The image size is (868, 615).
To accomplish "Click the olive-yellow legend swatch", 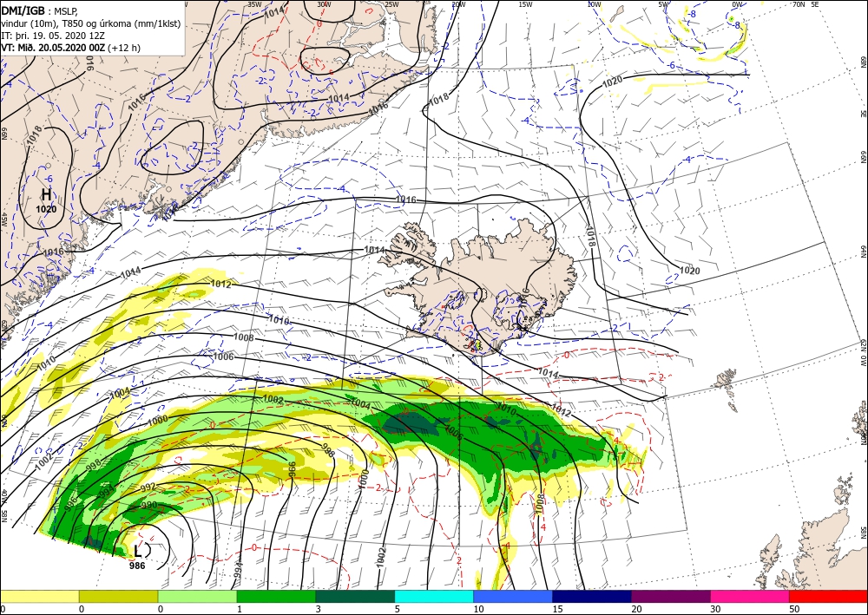I will (x=118, y=596).
